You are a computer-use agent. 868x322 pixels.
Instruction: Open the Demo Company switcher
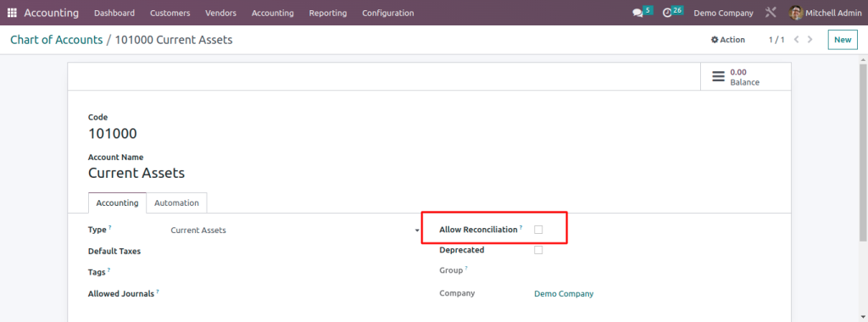[723, 13]
